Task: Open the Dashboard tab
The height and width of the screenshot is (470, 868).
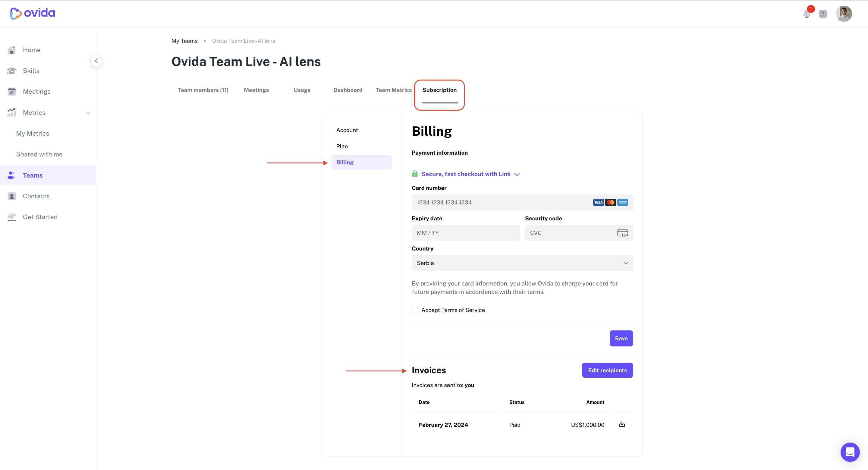Action: coord(348,90)
